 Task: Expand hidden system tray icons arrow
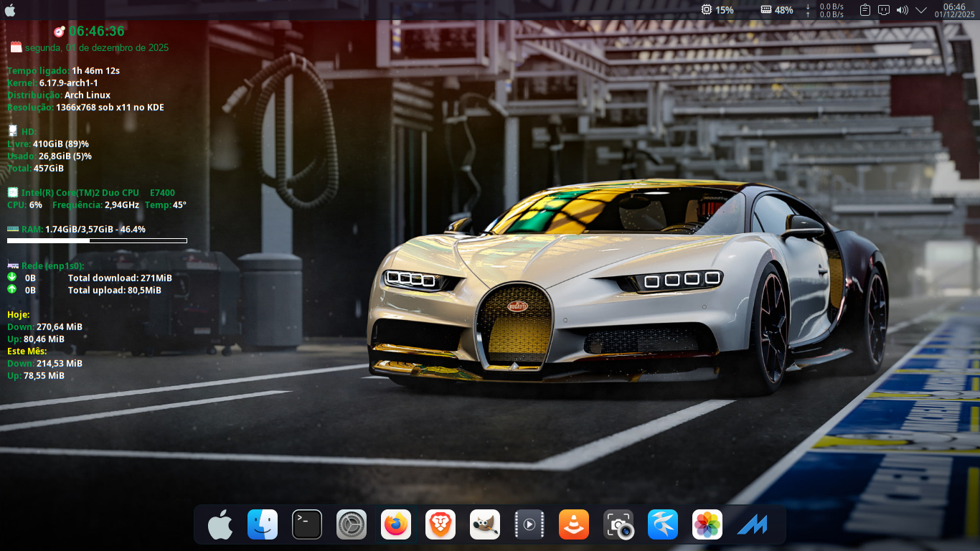pyautogui.click(x=921, y=10)
